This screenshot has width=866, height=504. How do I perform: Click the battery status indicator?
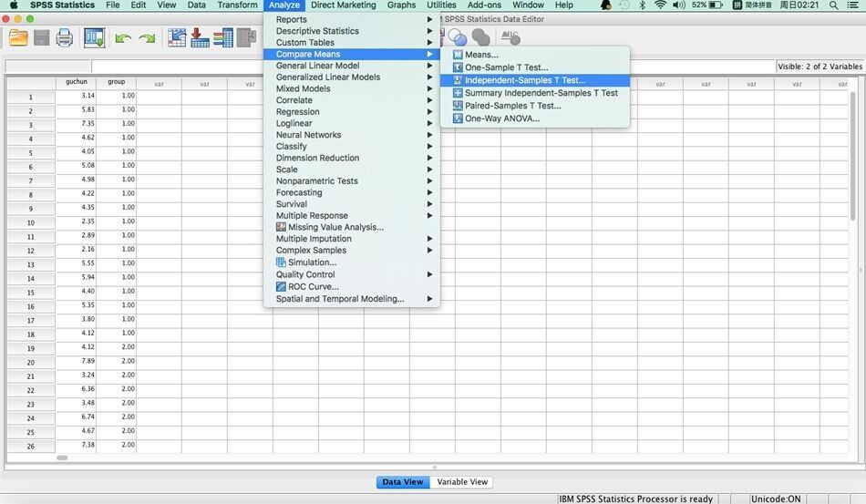[707, 5]
